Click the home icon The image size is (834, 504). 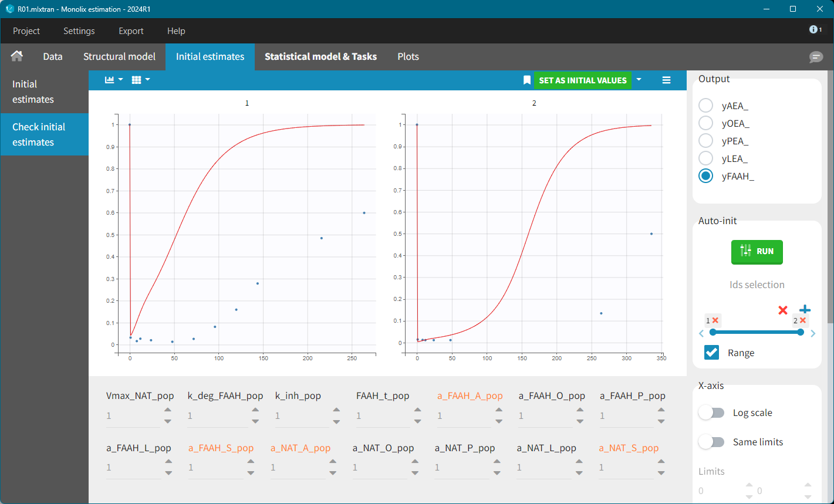(x=17, y=56)
